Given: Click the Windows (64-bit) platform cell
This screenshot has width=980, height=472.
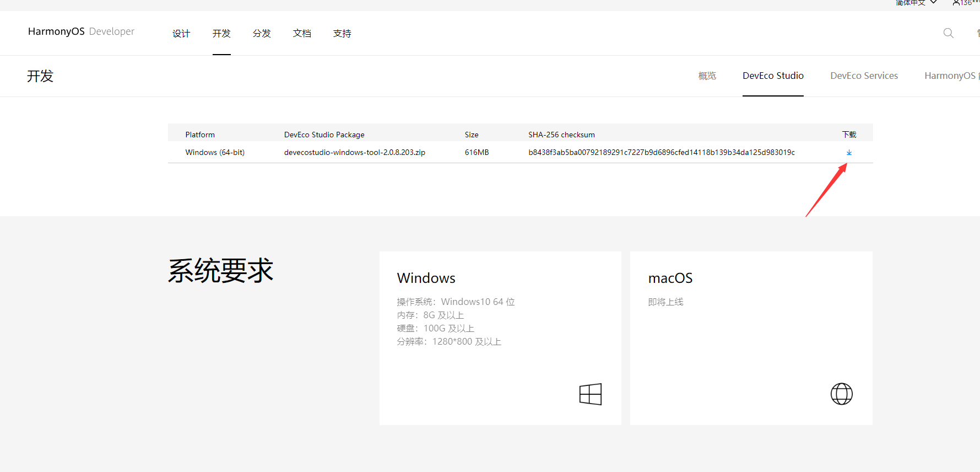Looking at the screenshot, I should click(215, 152).
